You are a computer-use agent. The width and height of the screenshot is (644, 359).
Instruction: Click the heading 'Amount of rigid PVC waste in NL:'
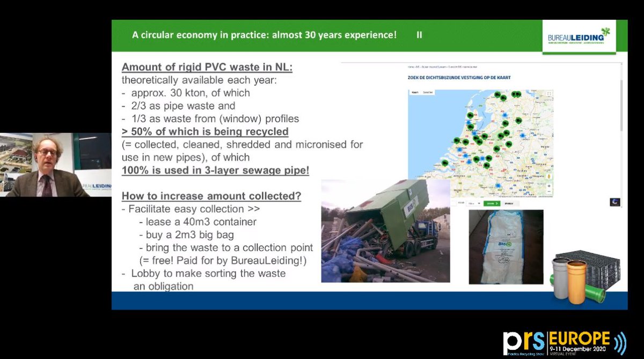pos(207,68)
